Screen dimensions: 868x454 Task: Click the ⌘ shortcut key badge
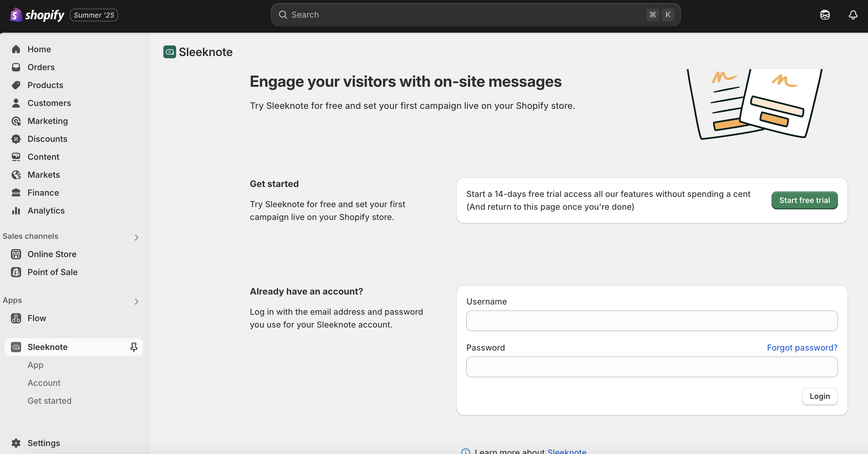point(652,15)
